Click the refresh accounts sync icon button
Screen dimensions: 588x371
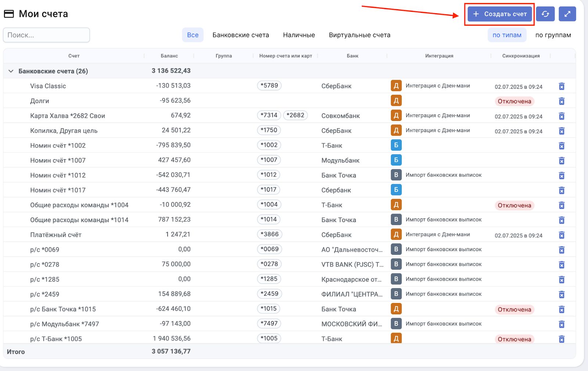click(x=545, y=14)
